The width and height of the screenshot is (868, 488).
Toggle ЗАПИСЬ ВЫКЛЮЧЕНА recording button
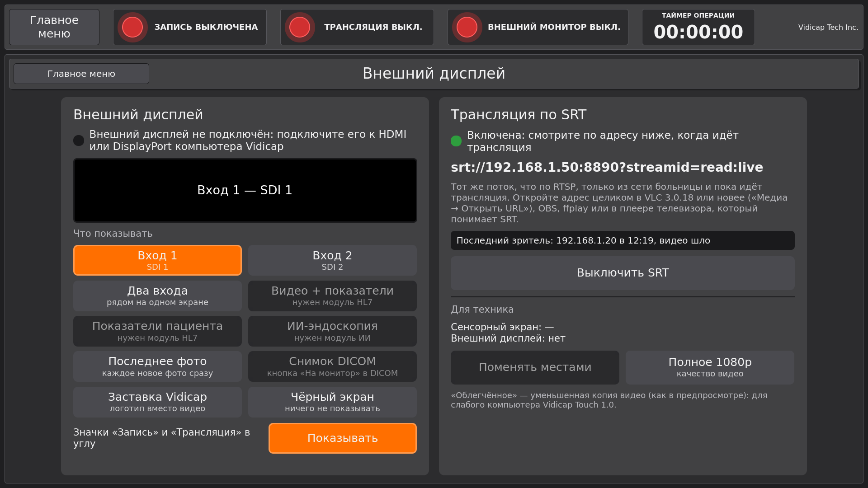click(190, 27)
